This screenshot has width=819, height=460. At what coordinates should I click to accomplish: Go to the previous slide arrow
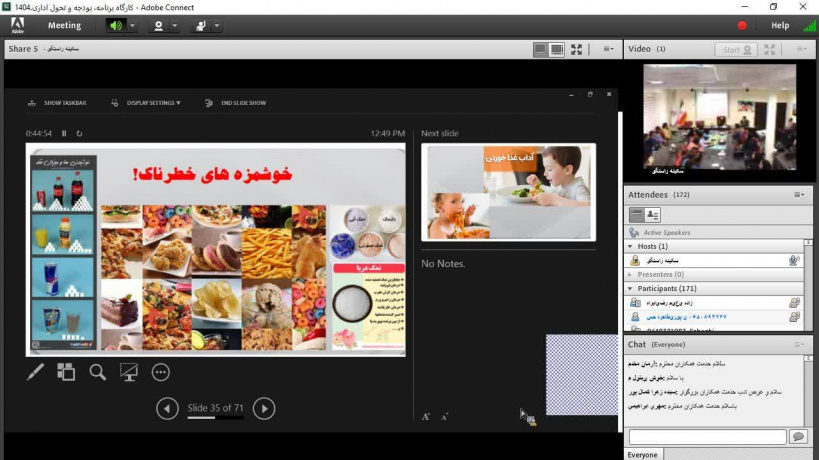click(x=168, y=407)
